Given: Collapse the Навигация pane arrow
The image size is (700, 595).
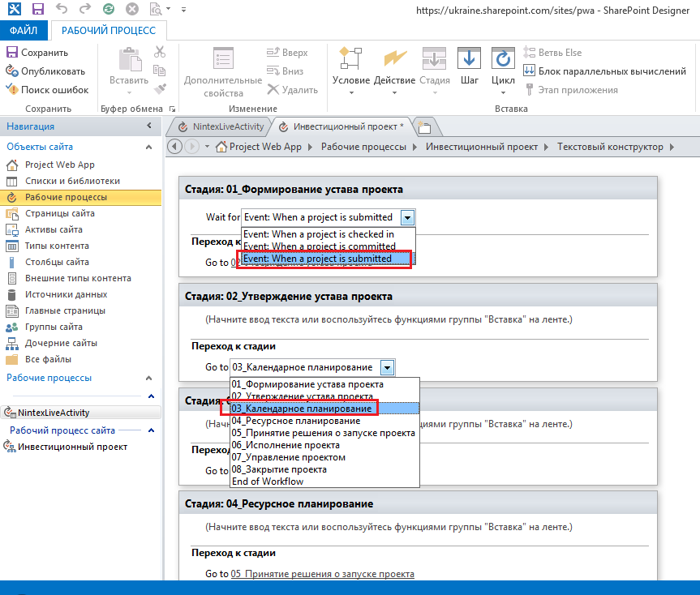Looking at the screenshot, I should (149, 126).
